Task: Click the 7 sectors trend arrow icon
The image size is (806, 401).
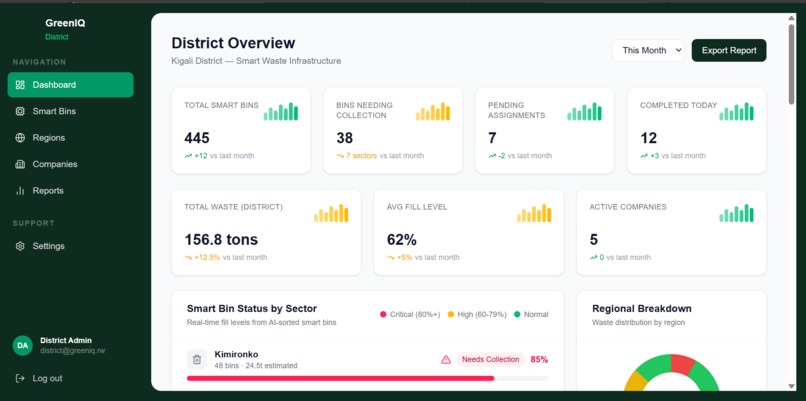Action: pyautogui.click(x=340, y=156)
